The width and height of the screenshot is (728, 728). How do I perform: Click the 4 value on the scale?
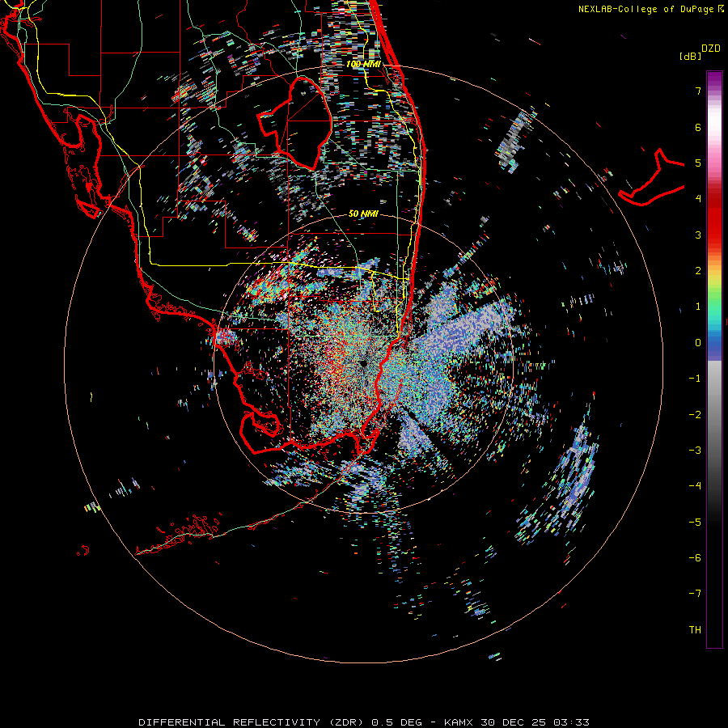[x=698, y=199]
